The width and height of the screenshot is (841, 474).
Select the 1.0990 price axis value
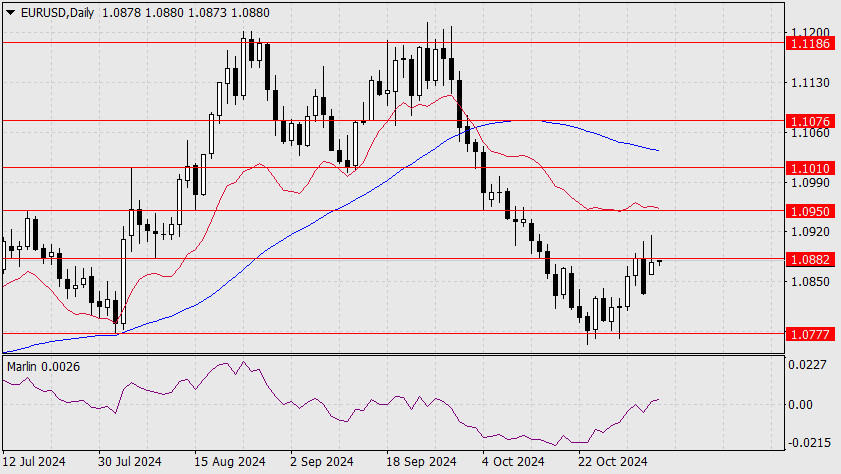point(810,183)
